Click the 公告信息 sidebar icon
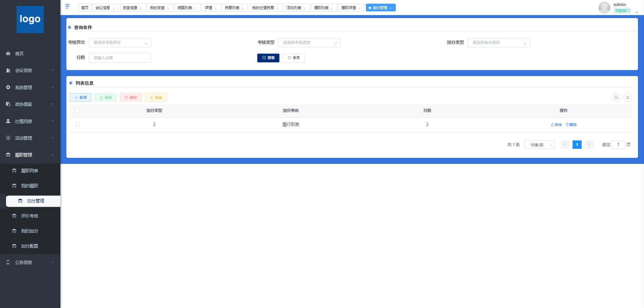Image resolution: width=644 pixels, height=308 pixels. coord(8,262)
